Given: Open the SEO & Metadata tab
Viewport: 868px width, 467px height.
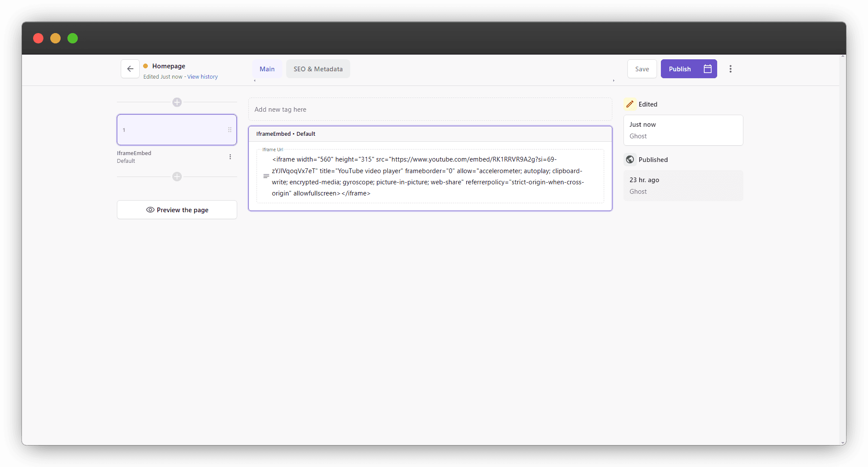Looking at the screenshot, I should point(318,69).
